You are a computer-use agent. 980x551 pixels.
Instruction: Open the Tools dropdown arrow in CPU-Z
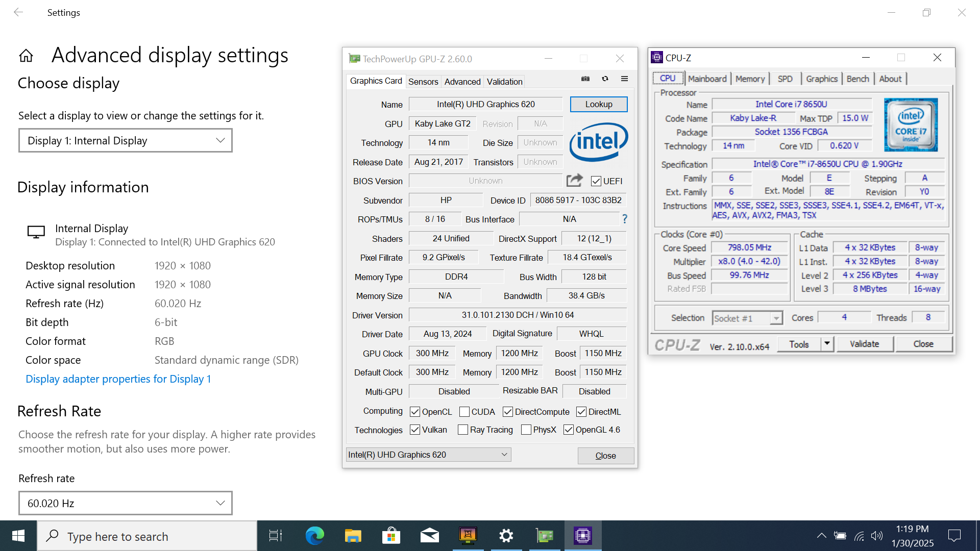point(827,344)
